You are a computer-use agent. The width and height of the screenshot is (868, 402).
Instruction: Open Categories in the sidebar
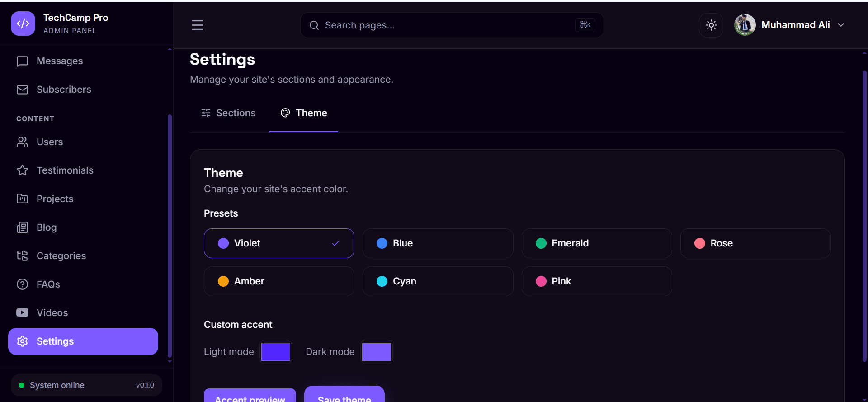point(83,256)
